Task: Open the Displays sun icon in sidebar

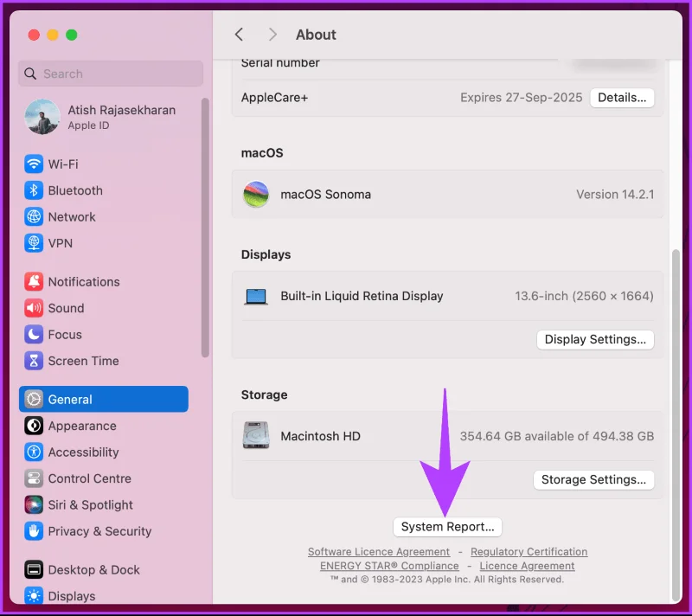Action: (x=34, y=596)
